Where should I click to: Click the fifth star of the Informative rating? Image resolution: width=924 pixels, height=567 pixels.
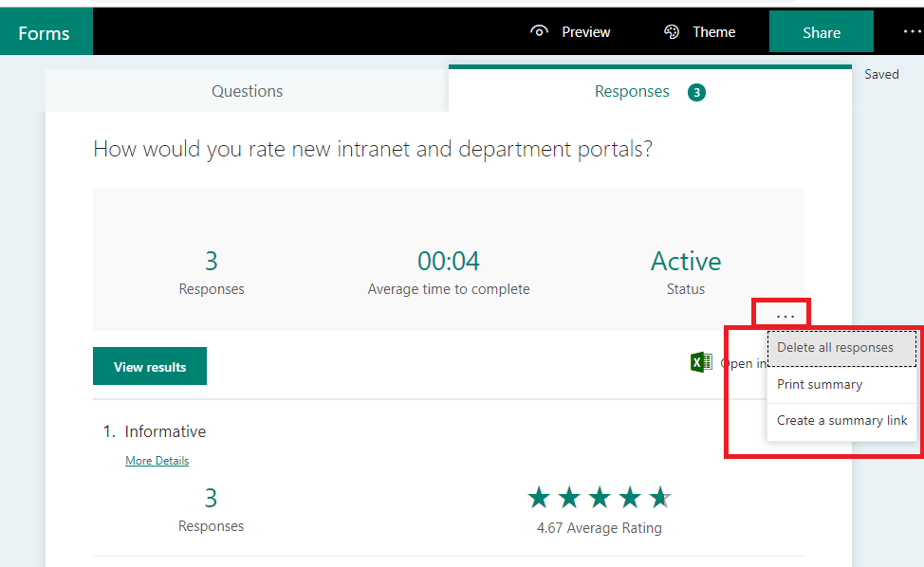(660, 496)
